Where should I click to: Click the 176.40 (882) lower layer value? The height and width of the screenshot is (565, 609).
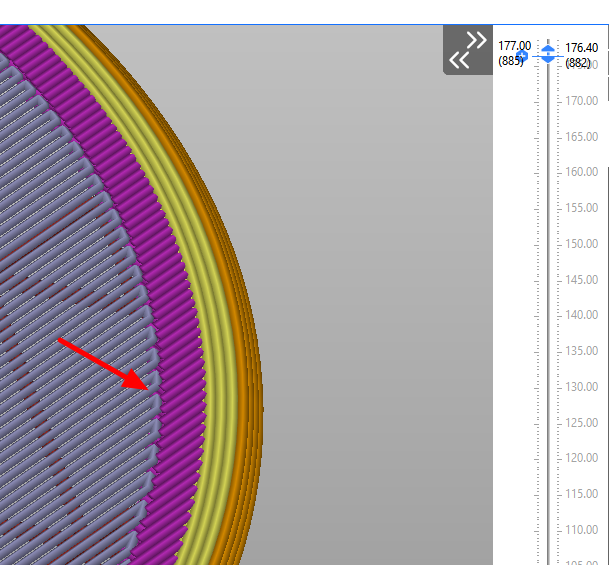(581, 55)
